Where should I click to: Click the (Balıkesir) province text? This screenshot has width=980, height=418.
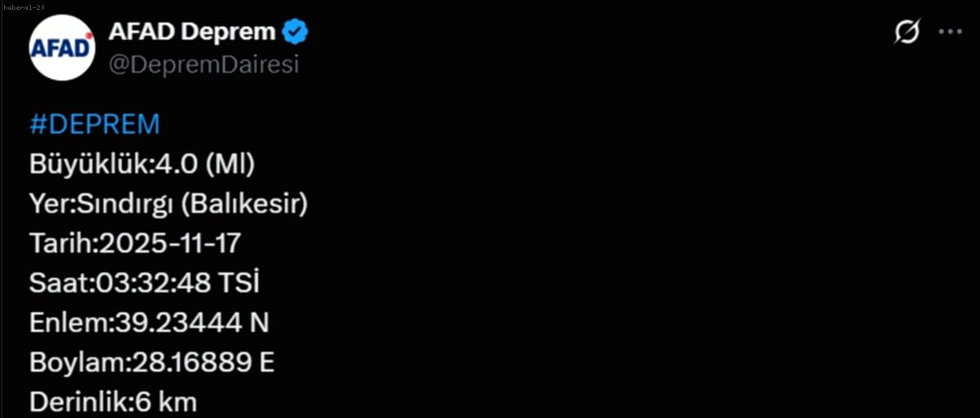pos(244,204)
